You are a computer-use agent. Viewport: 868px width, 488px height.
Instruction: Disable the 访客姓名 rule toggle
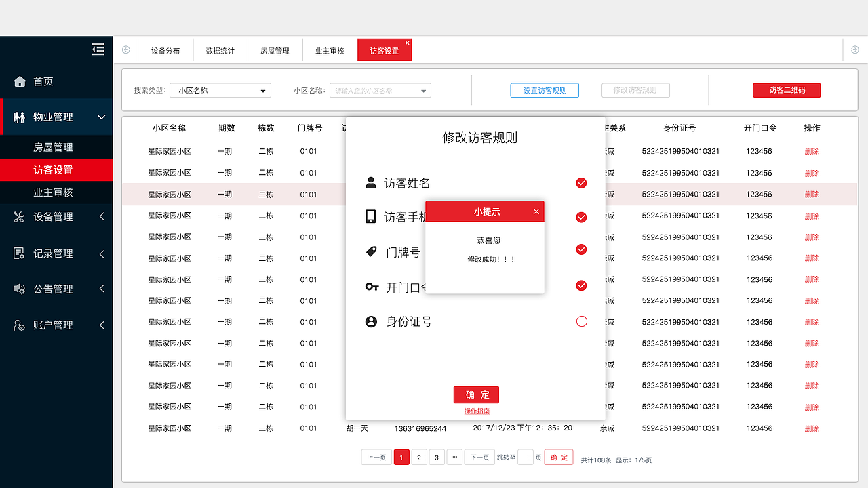coord(581,183)
